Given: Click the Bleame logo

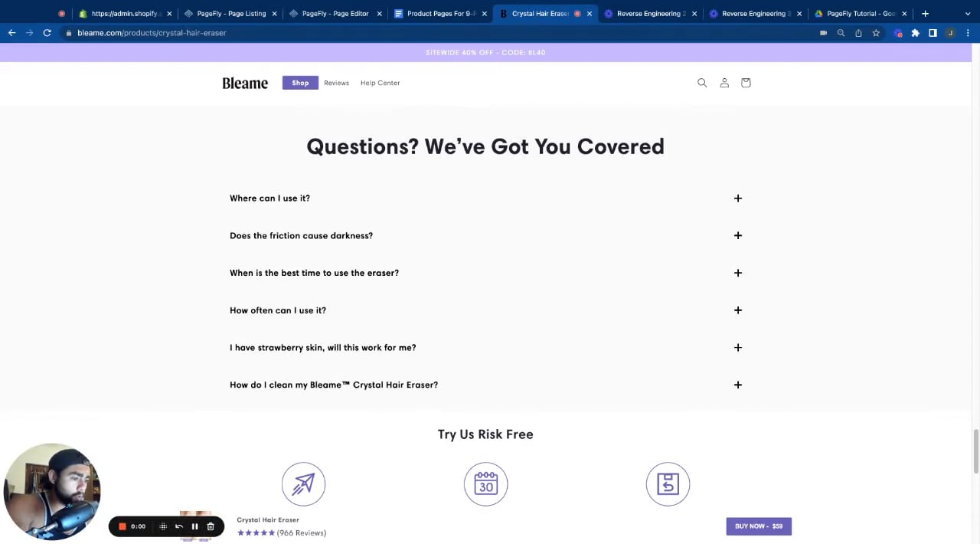Looking at the screenshot, I should click(245, 83).
